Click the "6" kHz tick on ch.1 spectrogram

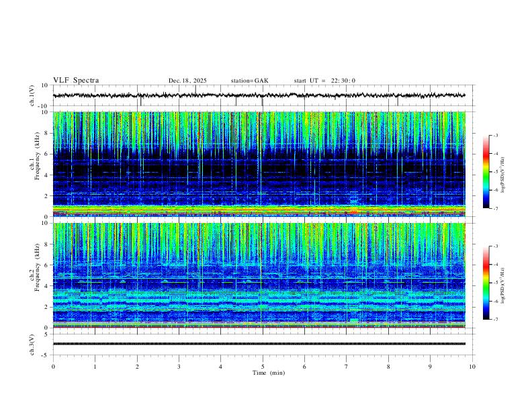coord(46,154)
